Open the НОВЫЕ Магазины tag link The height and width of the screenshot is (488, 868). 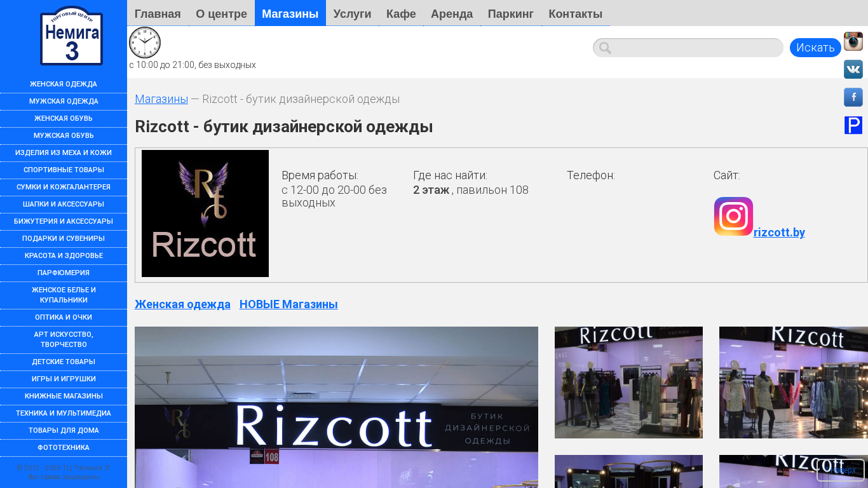(x=288, y=304)
